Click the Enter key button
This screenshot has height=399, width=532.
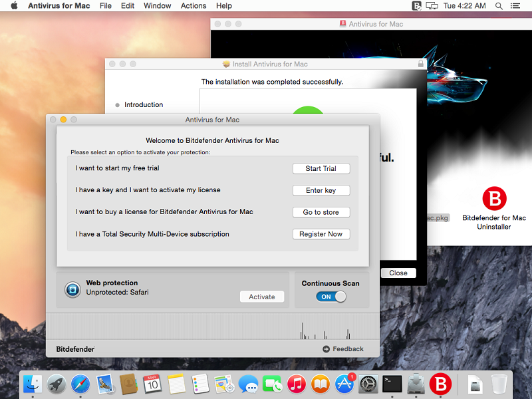[x=321, y=190]
